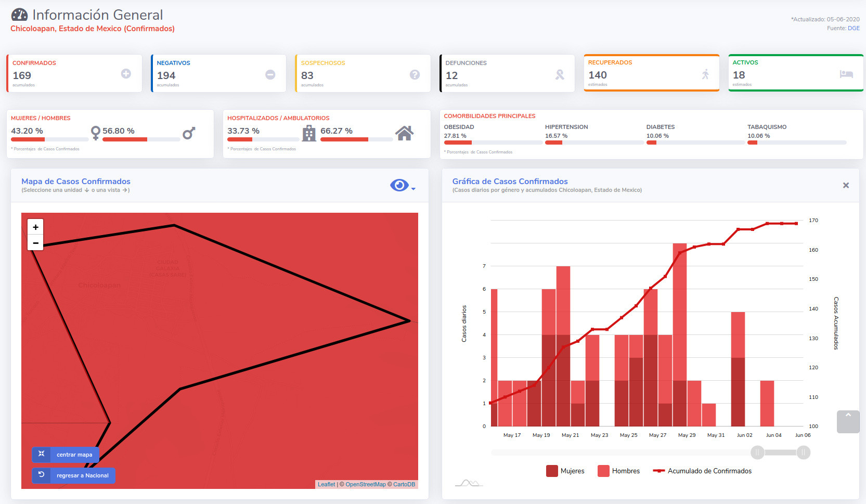Click the plus icon in Confirmados card
This screenshot has width=866, height=504.
click(126, 74)
